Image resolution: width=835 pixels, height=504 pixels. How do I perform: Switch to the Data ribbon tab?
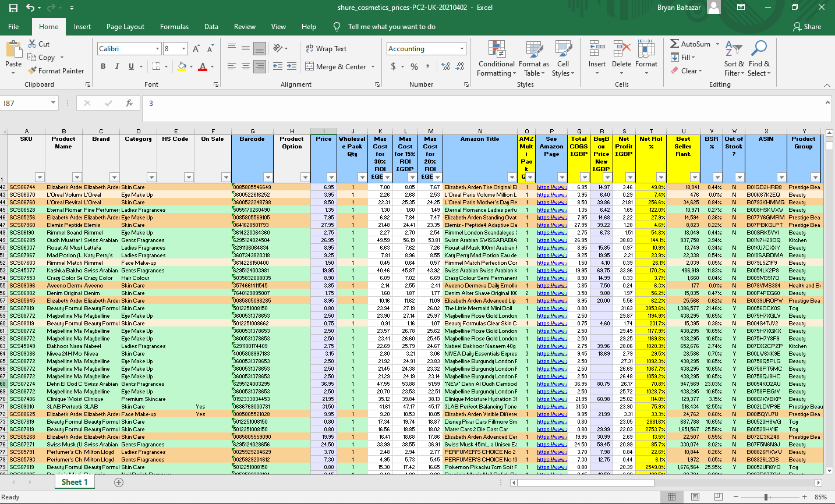211,27
